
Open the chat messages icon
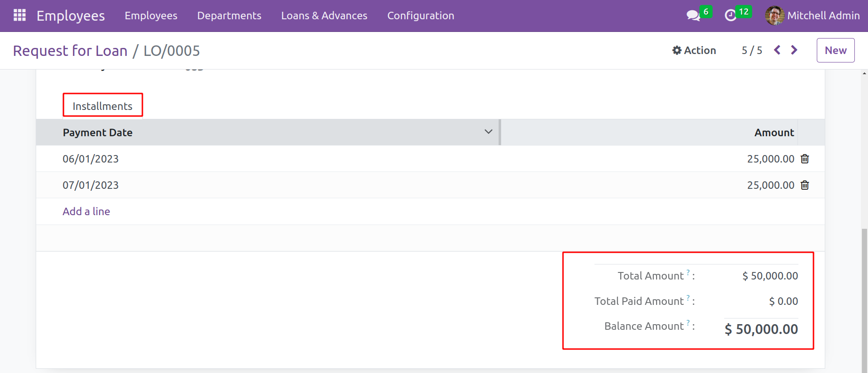(693, 16)
